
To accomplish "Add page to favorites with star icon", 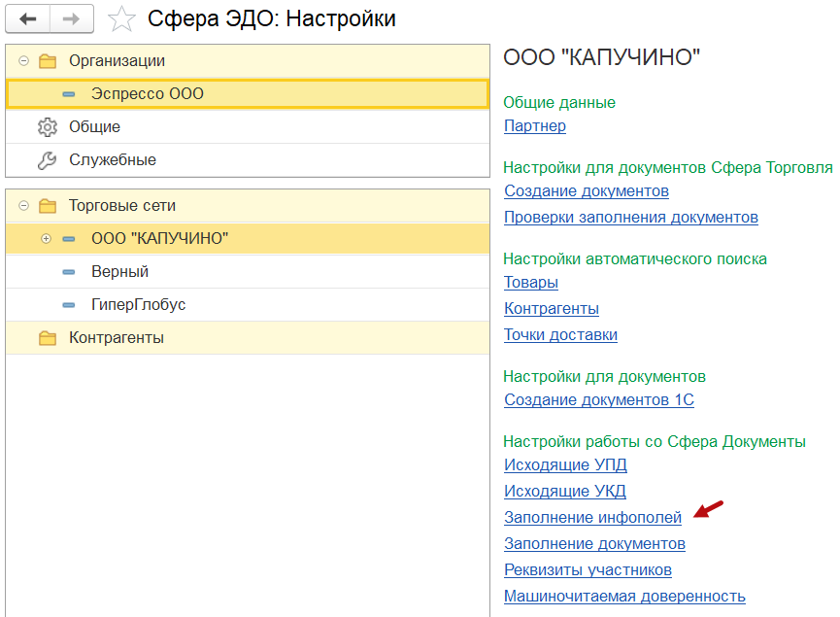I will tap(121, 19).
